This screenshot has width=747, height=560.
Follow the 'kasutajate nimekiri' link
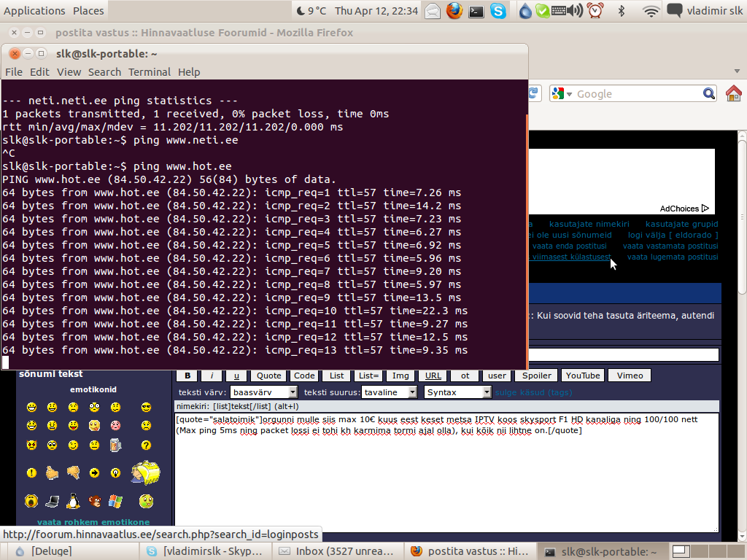point(589,224)
